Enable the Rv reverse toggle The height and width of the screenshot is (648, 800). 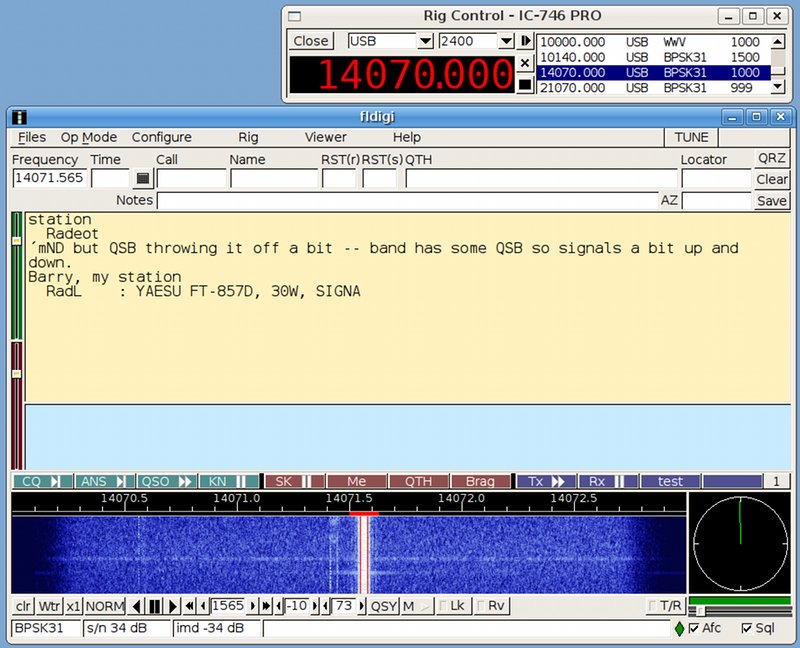491,606
